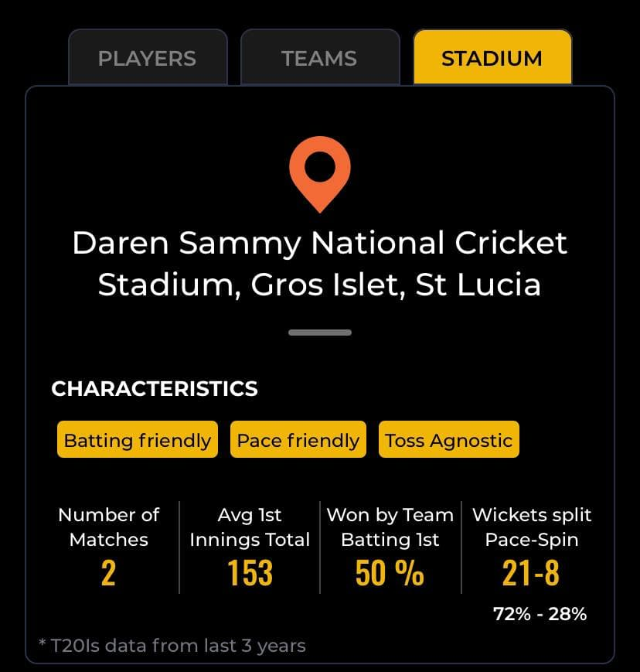This screenshot has width=640, height=672.
Task: Click the Daren Sammy stadium name heading
Action: (x=320, y=264)
